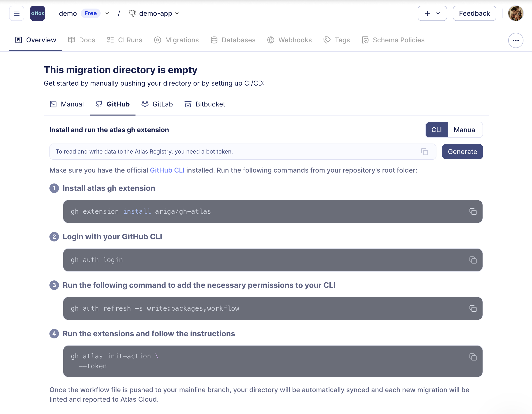532x414 pixels.
Task: Copy the gh atlas init-action command
Action: [x=473, y=357]
